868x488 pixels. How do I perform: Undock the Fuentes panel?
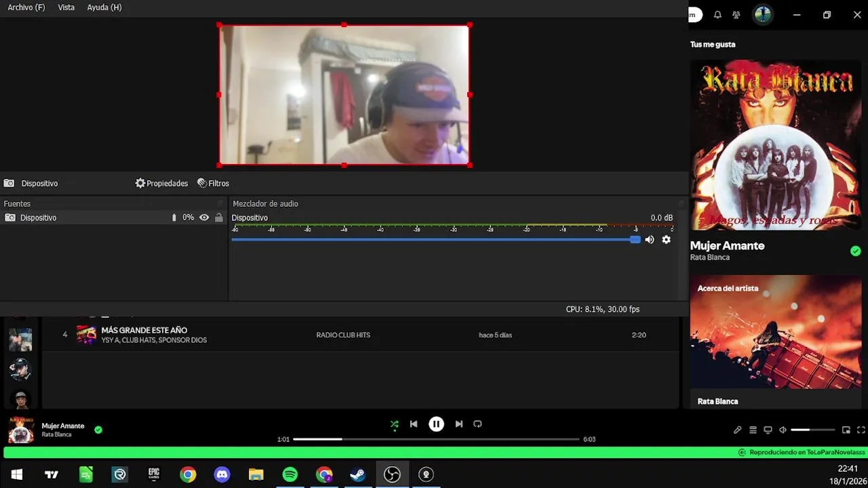tap(220, 203)
